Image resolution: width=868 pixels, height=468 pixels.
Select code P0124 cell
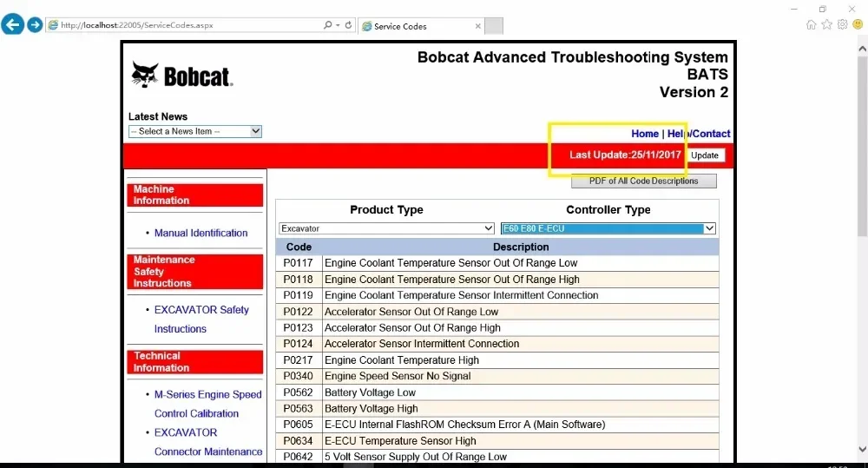299,344
